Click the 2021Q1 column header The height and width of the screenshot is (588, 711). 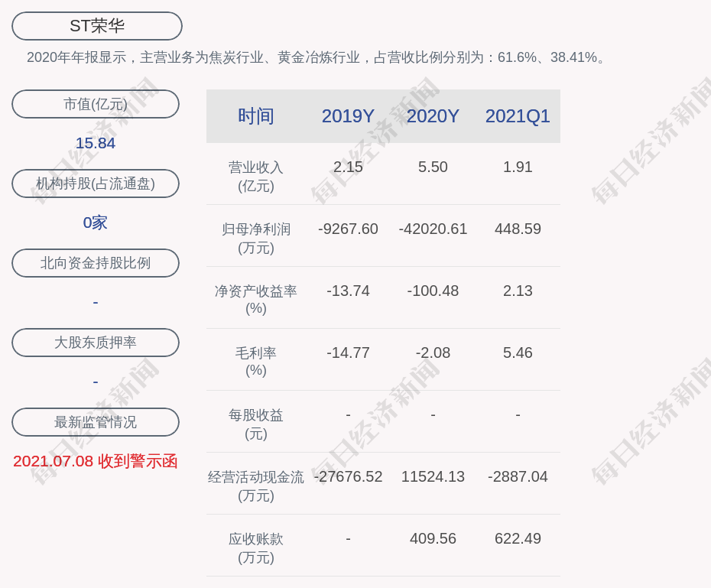point(518,116)
